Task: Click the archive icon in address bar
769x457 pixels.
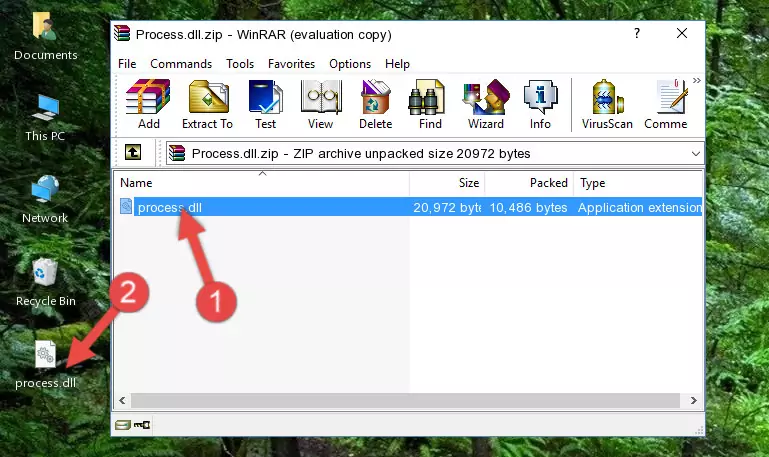Action: (177, 153)
